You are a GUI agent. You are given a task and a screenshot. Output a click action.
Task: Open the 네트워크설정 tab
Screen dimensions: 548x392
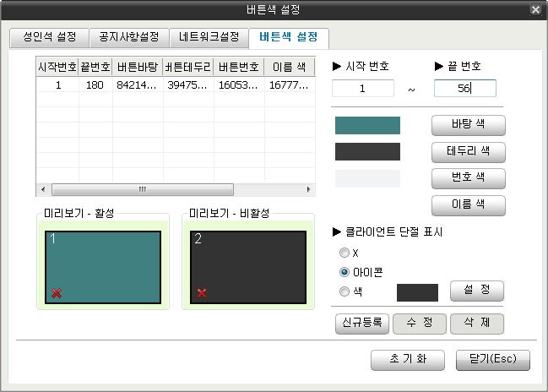click(209, 37)
